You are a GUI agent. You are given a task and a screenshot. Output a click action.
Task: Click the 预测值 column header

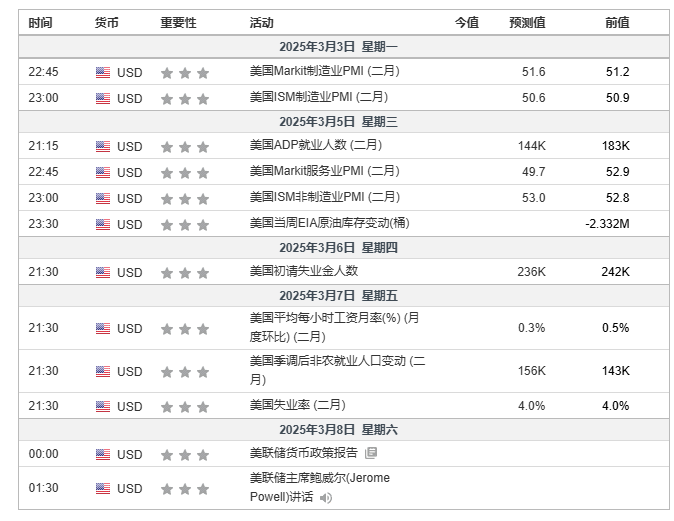527,22
